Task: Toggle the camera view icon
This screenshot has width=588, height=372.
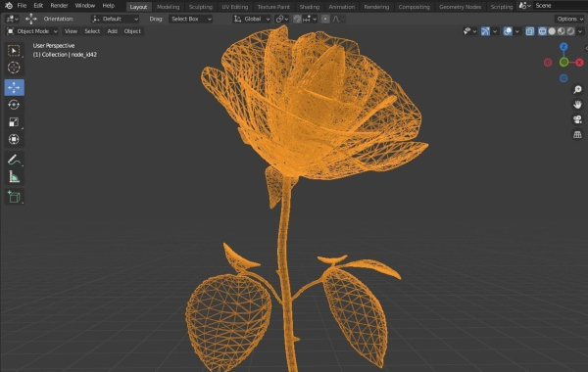Action: [577, 119]
